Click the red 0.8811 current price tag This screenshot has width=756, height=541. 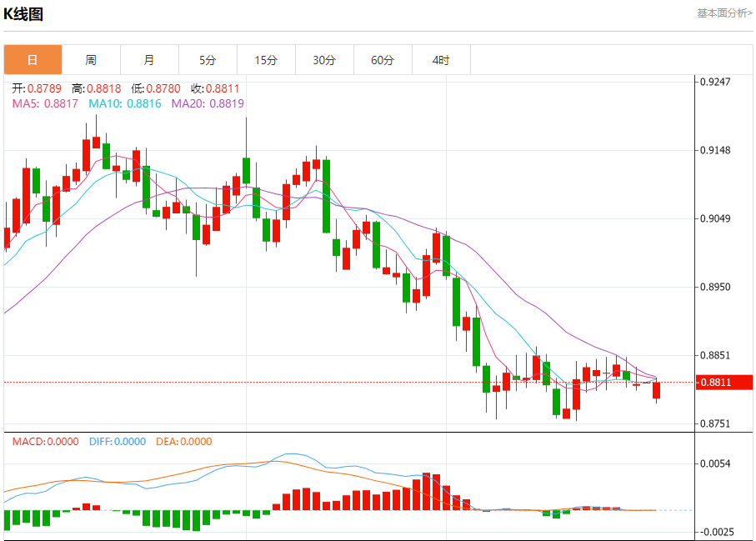(723, 383)
